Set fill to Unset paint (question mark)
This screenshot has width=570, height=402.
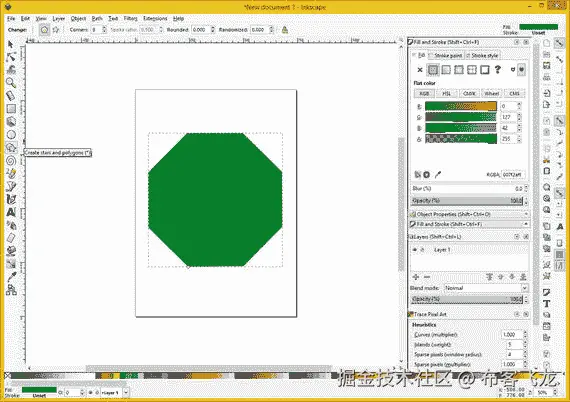pyautogui.click(x=498, y=70)
